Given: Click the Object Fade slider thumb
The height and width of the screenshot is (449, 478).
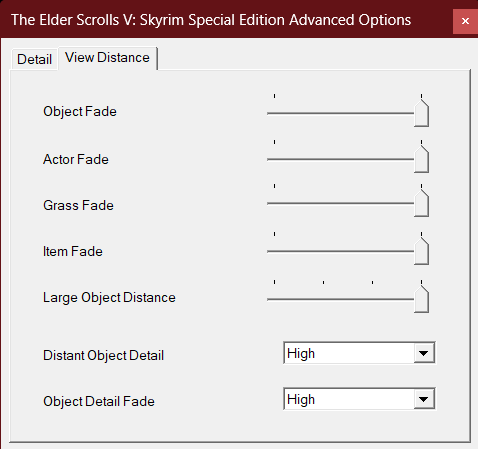Looking at the screenshot, I should point(421,113).
